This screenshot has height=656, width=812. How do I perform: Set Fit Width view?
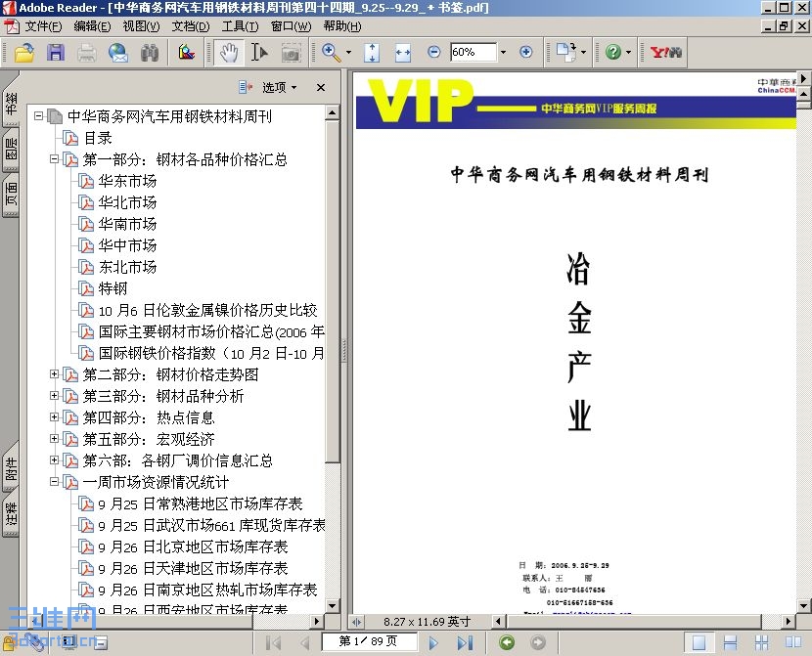coord(403,52)
